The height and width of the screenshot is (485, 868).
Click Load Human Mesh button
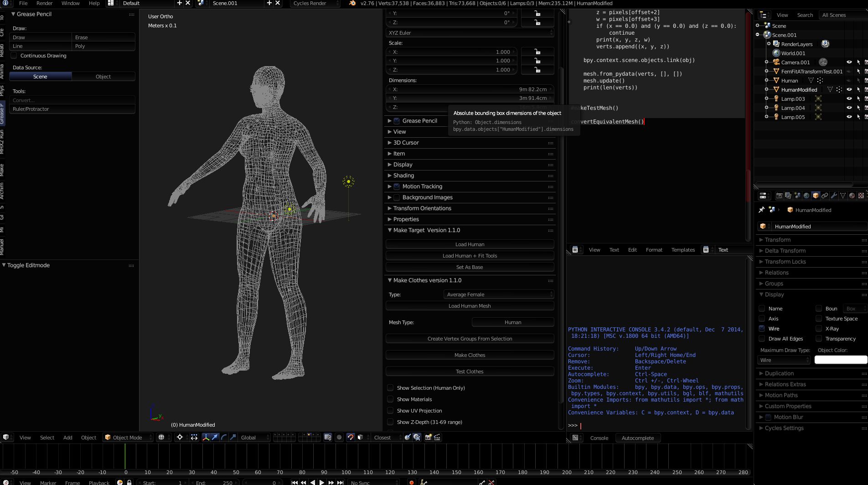pyautogui.click(x=470, y=306)
